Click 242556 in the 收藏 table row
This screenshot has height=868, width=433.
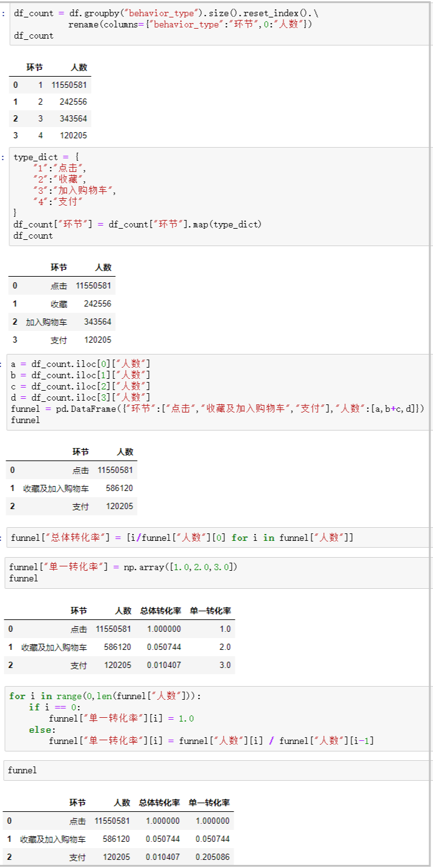click(x=98, y=303)
